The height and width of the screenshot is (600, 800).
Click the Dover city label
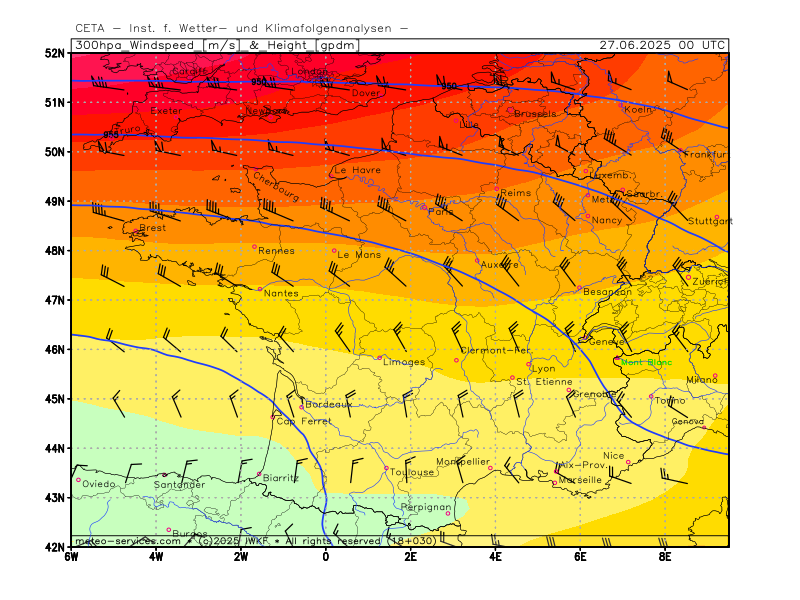[x=366, y=93]
